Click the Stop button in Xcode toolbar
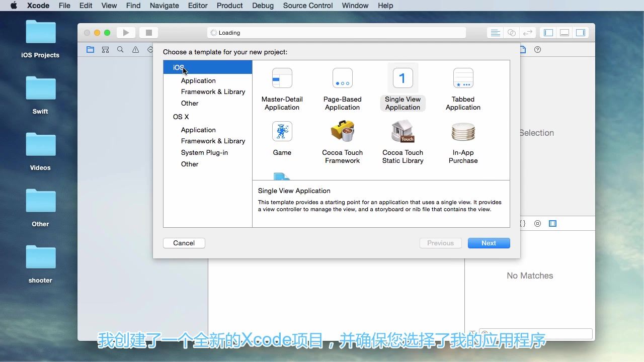This screenshot has height=362, width=644. click(x=148, y=33)
